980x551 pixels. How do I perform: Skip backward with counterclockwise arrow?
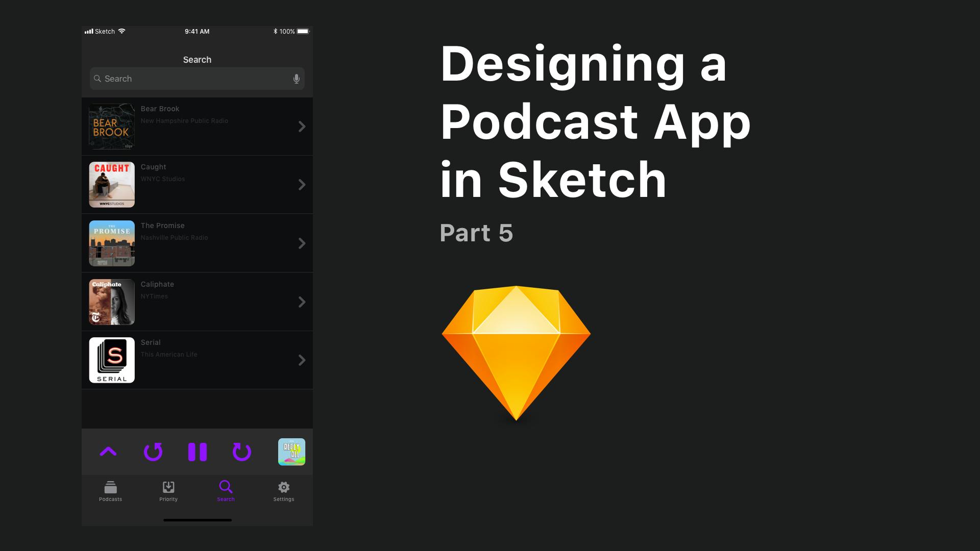153,452
